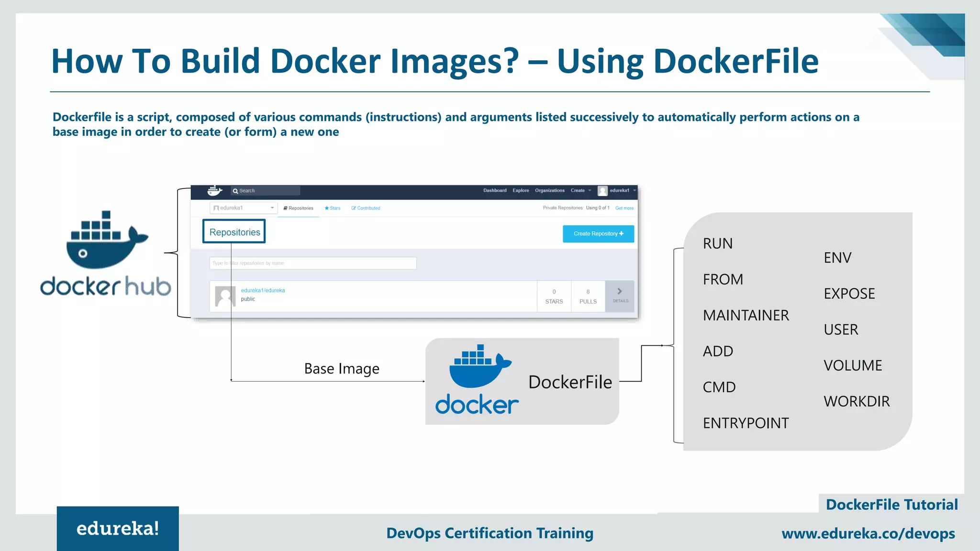The width and height of the screenshot is (980, 551).
Task: Click the edureka1 user avatar icon
Action: 602,191
